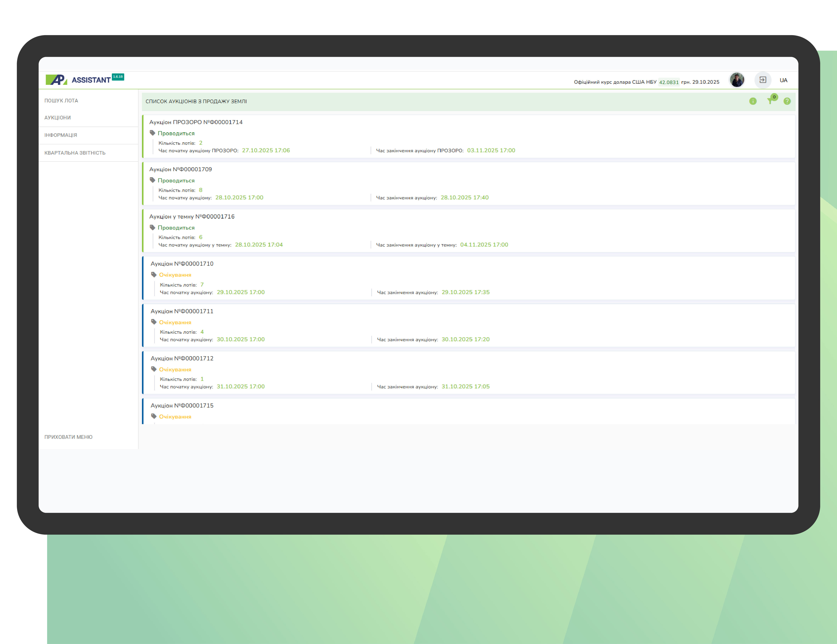
Task: Click ПРИХОВАТИ МЕНЮ to hide sidebar
Action: (68, 437)
